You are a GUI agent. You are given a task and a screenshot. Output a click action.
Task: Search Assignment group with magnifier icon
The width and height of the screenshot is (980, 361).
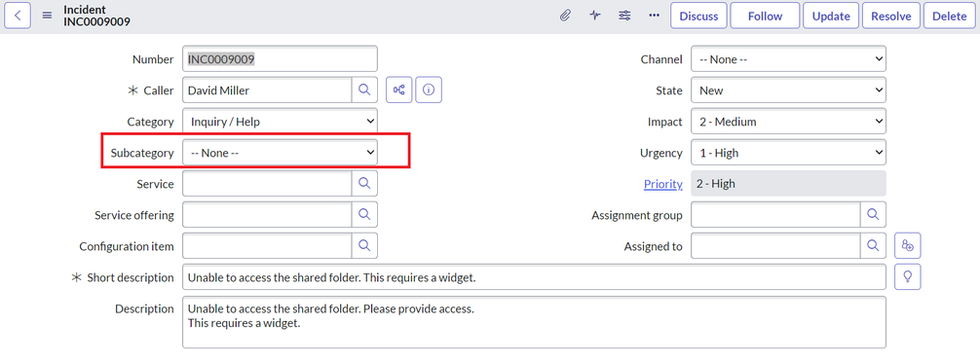(x=873, y=215)
